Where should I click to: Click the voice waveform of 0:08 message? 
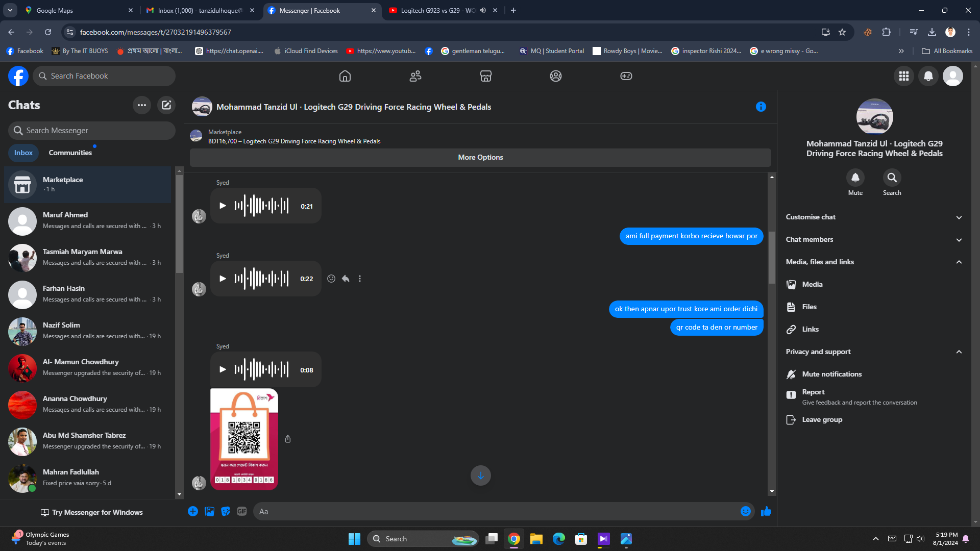click(x=262, y=369)
